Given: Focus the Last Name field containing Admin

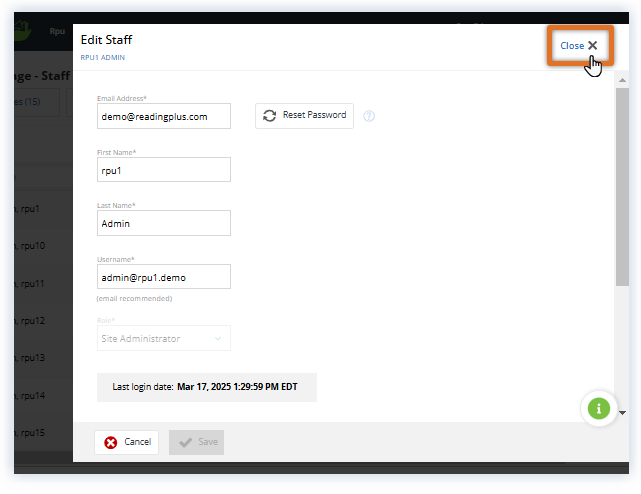Looking at the screenshot, I should pyautogui.click(x=164, y=223).
